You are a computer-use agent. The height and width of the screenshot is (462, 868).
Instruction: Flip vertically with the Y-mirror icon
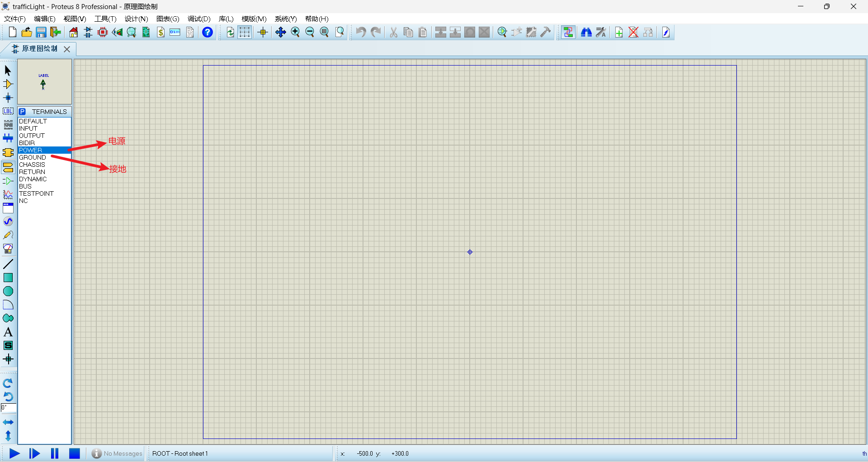tap(8, 436)
